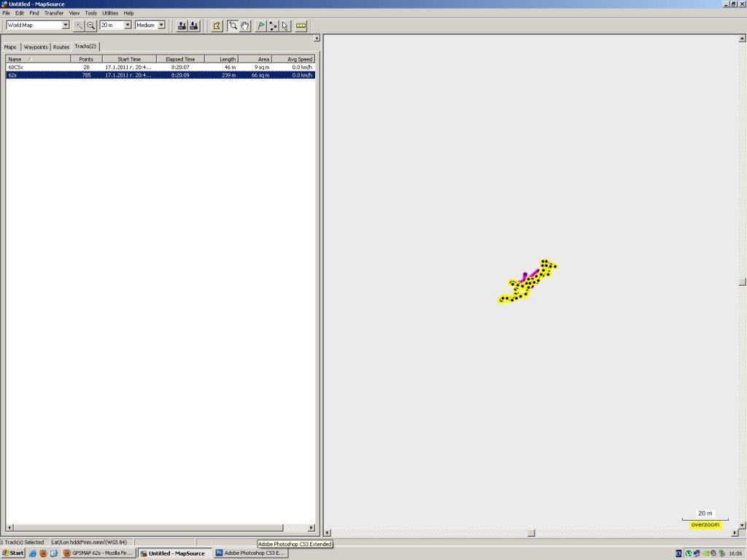The height and width of the screenshot is (560, 747).
Task: Sort tracks by Area column header
Action: point(255,59)
